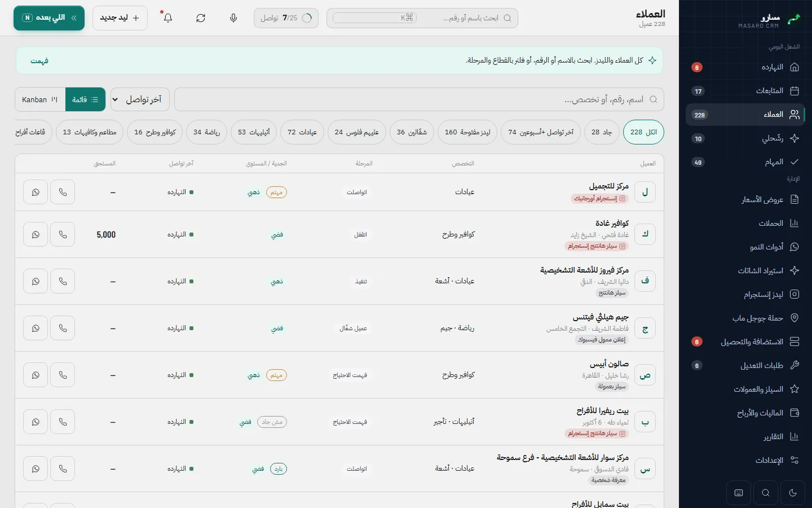Filter by ليدز مفتوحة 160 chip
This screenshot has width=812, height=508.
click(467, 132)
